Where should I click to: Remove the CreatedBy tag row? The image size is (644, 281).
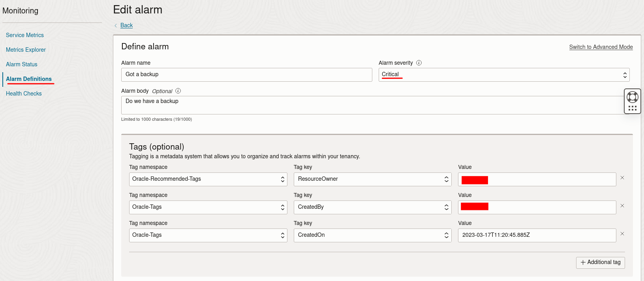pyautogui.click(x=622, y=206)
